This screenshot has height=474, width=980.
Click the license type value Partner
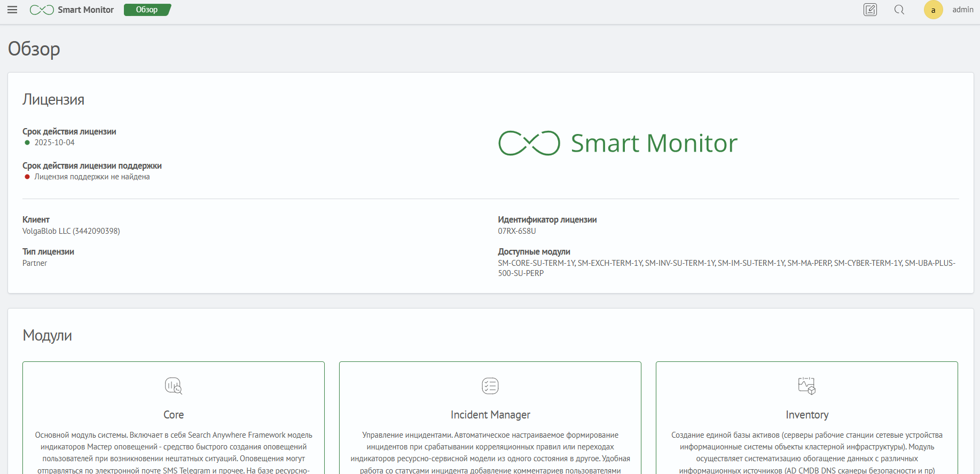(x=35, y=263)
